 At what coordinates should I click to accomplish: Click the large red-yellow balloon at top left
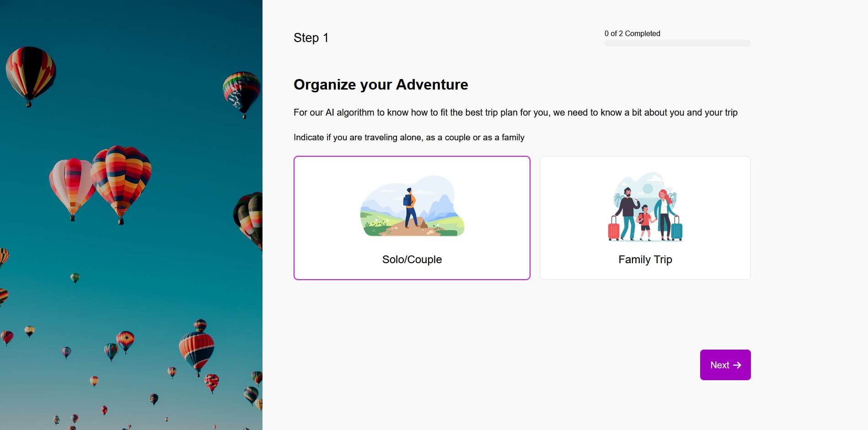(x=30, y=73)
